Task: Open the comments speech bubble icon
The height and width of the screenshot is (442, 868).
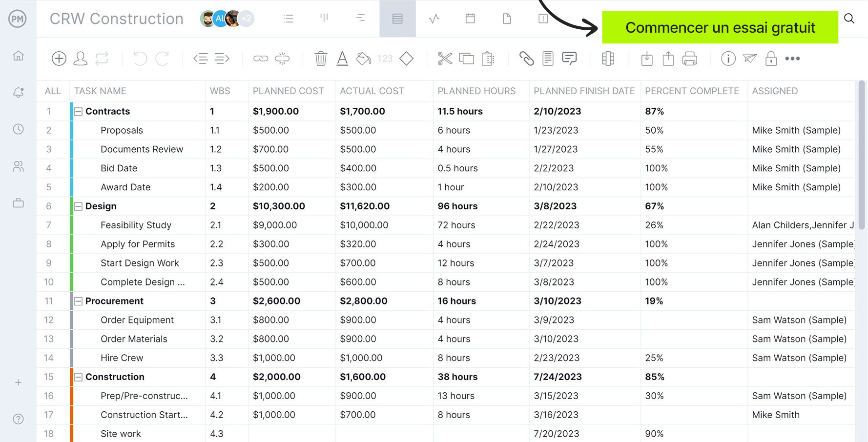Action: [x=569, y=59]
